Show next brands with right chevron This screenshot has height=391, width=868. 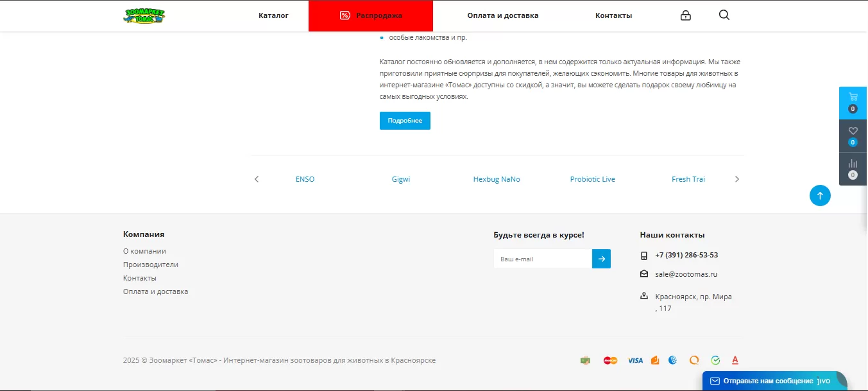point(736,179)
